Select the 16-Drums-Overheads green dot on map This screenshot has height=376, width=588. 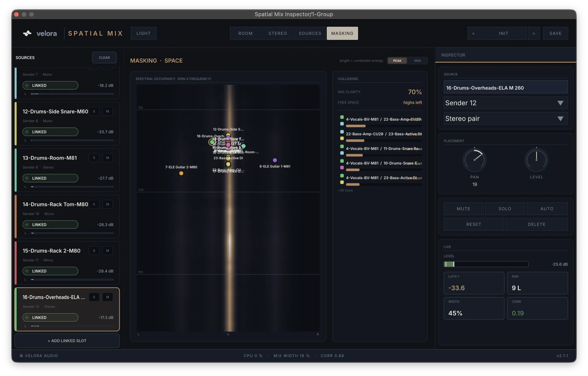point(212,142)
